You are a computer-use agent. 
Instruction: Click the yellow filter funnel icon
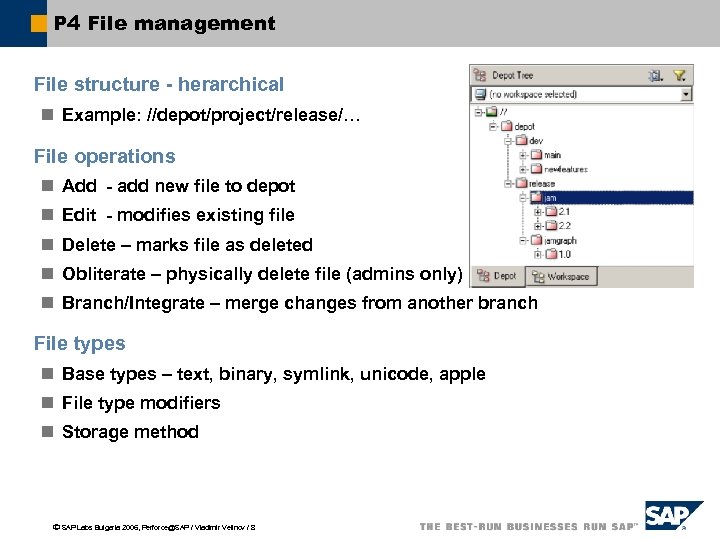[680, 75]
